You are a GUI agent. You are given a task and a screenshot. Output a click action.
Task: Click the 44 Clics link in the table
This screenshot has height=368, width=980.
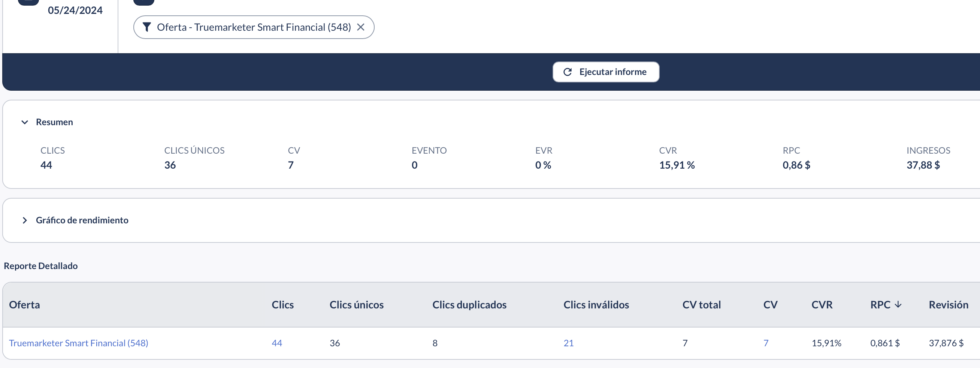click(x=277, y=343)
